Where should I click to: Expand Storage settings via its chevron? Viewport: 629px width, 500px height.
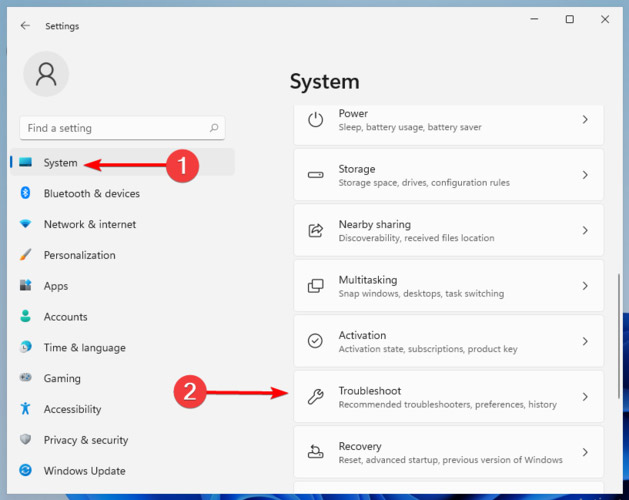coord(585,175)
